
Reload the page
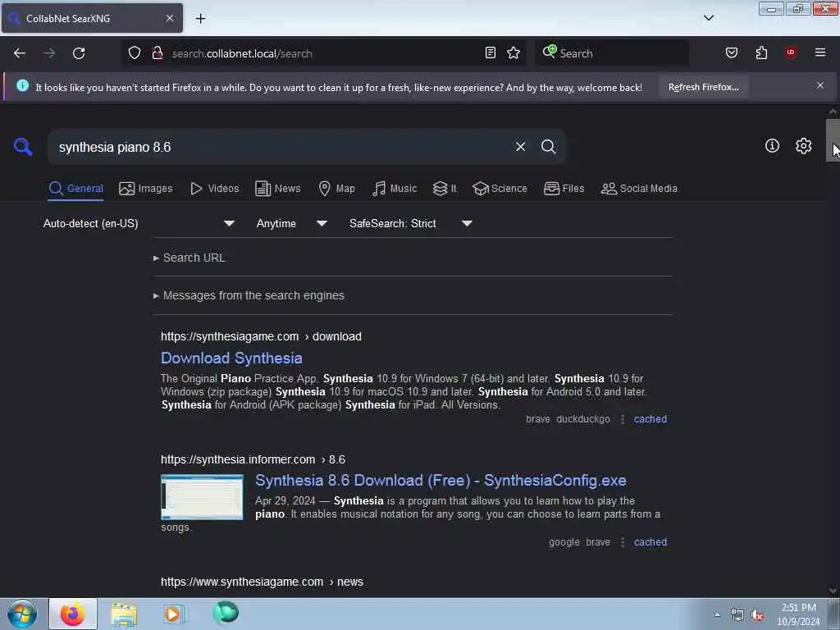[79, 53]
